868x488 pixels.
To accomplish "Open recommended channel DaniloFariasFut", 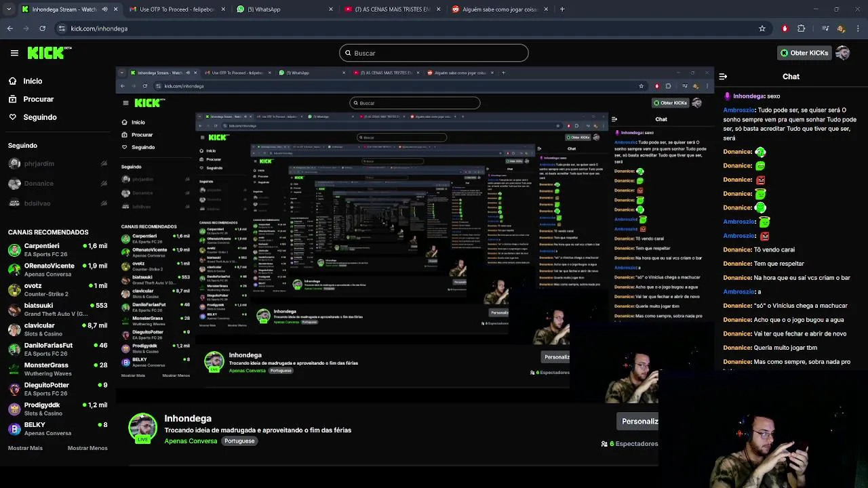I will [x=58, y=349].
